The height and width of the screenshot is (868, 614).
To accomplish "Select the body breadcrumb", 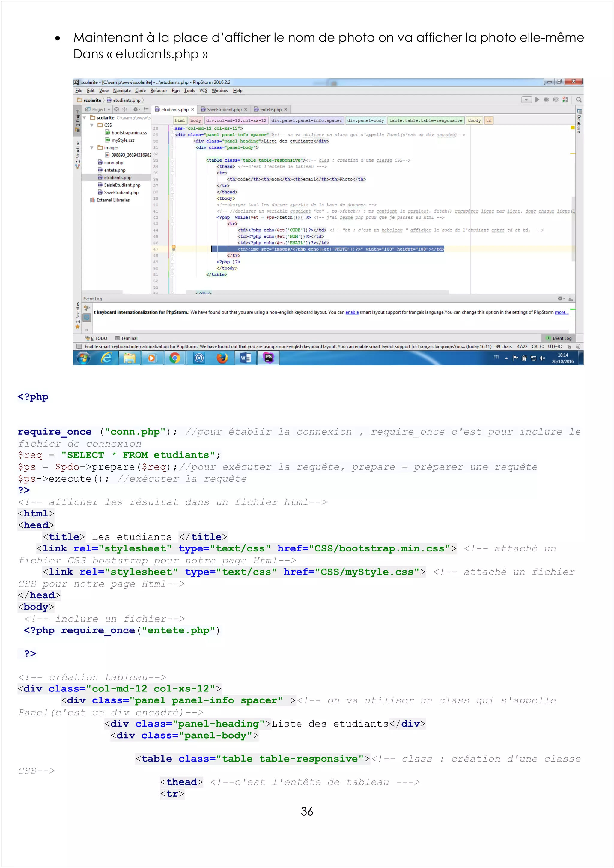I will [x=195, y=120].
